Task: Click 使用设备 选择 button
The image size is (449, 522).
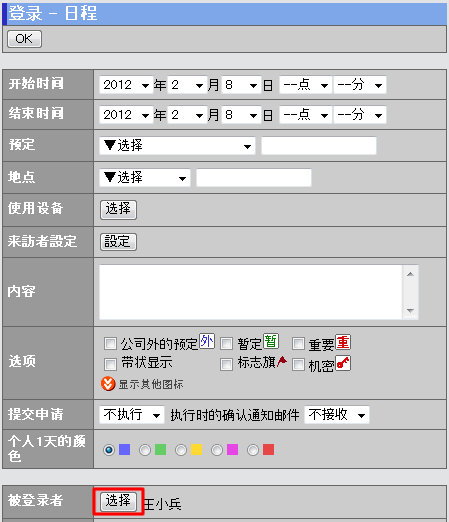Action: (118, 210)
